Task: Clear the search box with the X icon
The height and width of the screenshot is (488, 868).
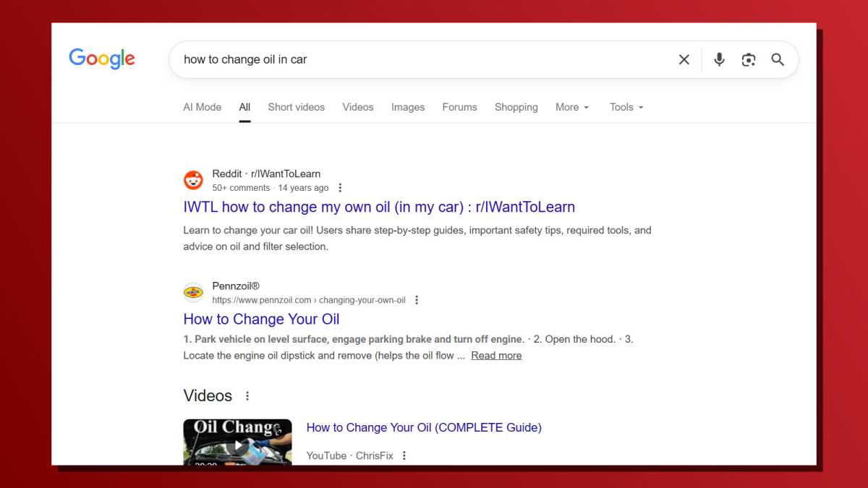Action: pos(684,60)
